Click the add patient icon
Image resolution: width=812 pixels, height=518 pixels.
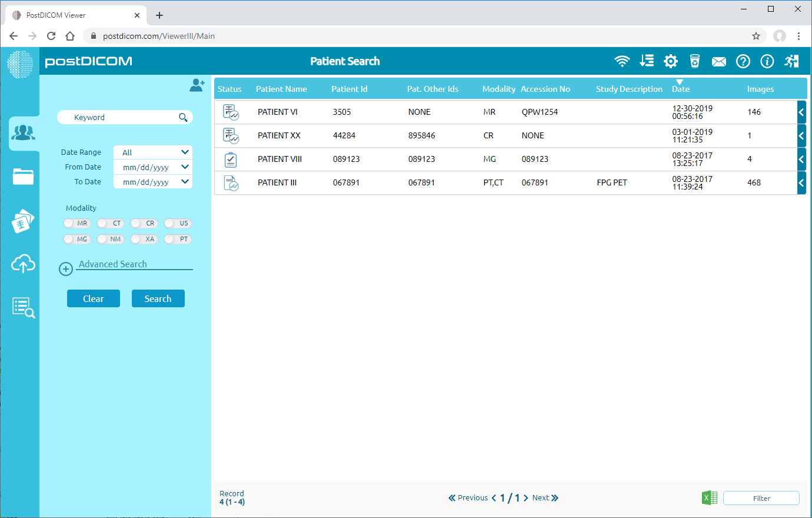197,85
